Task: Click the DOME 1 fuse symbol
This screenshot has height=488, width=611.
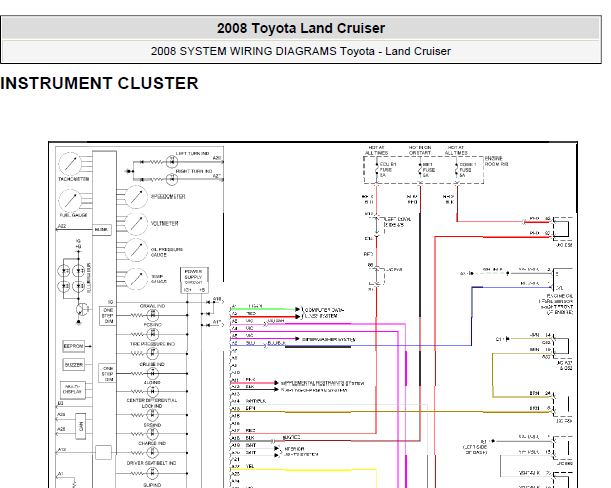Action: point(457,170)
